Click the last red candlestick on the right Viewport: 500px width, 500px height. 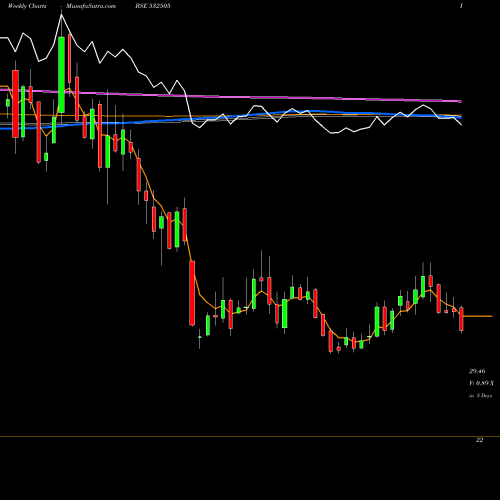coord(462,319)
